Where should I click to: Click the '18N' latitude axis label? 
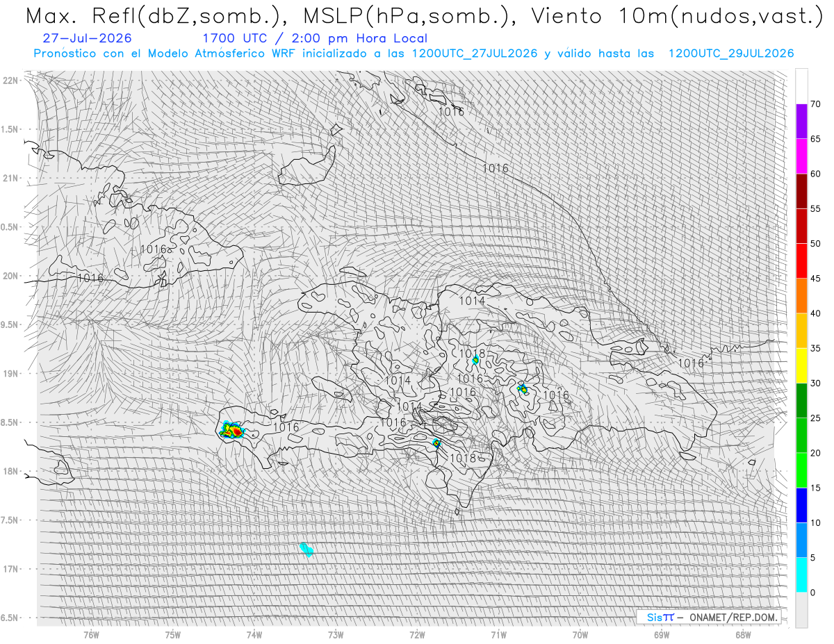coord(10,472)
